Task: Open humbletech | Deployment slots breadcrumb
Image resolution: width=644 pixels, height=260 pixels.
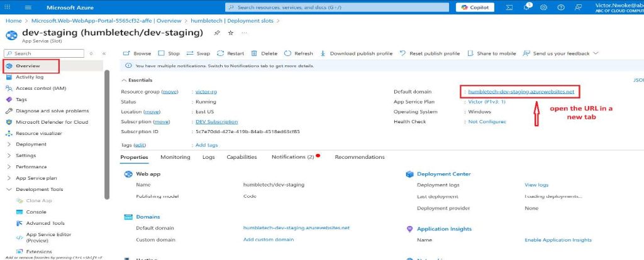Action: (232, 21)
